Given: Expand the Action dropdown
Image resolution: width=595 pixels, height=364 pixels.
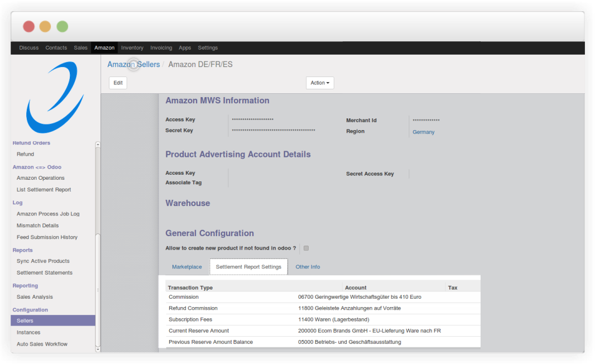Looking at the screenshot, I should point(320,83).
